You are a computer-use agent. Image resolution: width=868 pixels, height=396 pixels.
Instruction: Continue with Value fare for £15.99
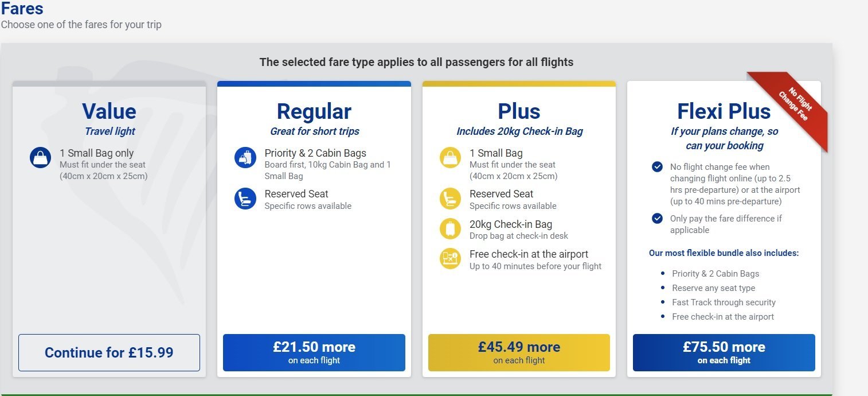coord(109,352)
